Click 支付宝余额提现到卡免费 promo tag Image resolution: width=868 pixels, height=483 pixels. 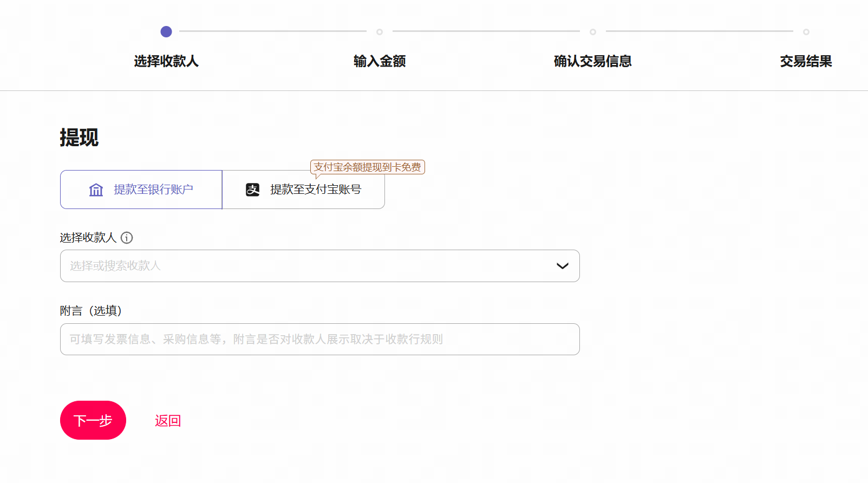(367, 167)
